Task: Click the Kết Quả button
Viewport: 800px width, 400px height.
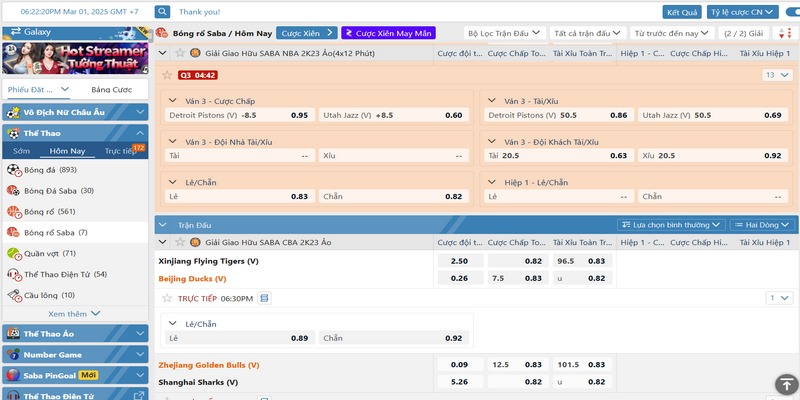Action: pyautogui.click(x=681, y=12)
